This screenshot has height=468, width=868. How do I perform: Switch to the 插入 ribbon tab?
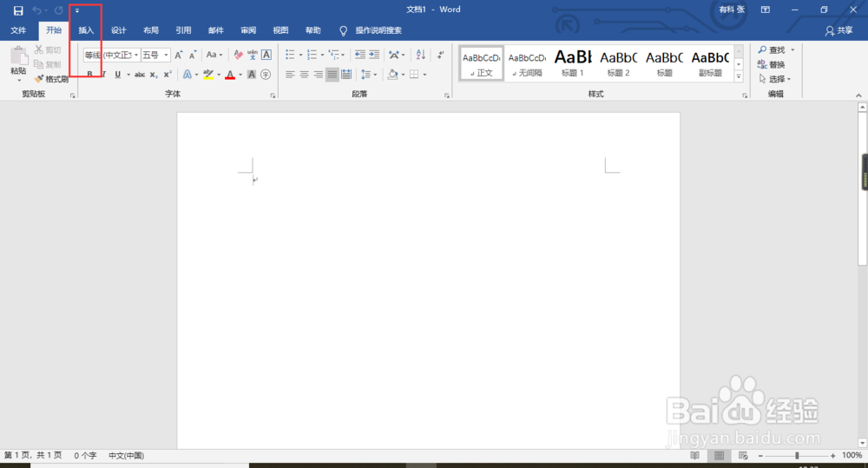point(86,30)
